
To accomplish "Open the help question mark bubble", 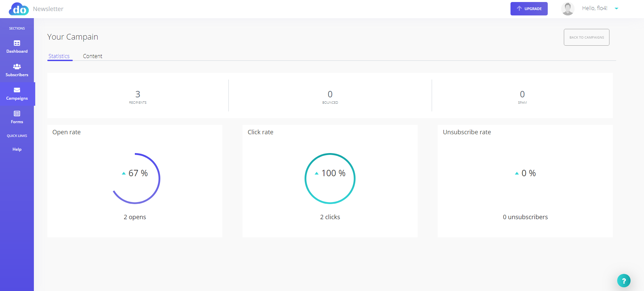I will coord(624,281).
